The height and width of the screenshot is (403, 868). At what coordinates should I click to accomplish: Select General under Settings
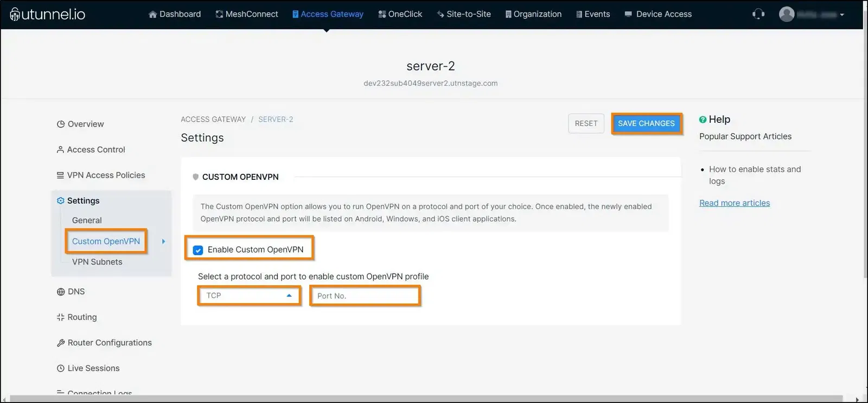[x=87, y=220]
